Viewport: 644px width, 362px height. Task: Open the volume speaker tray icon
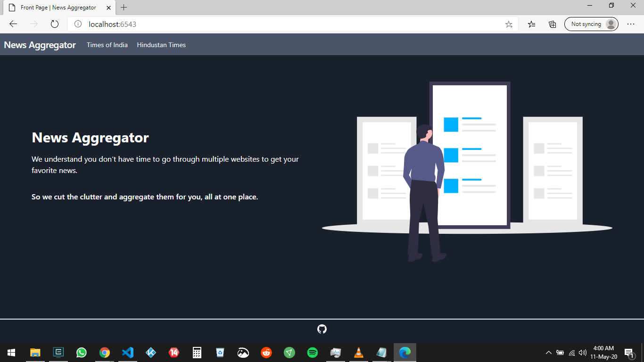coord(583,353)
